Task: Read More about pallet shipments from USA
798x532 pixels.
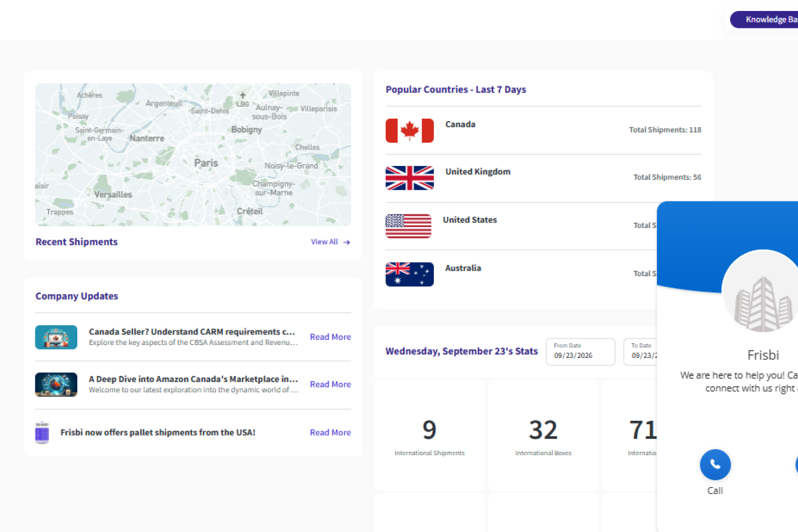Action: 330,433
